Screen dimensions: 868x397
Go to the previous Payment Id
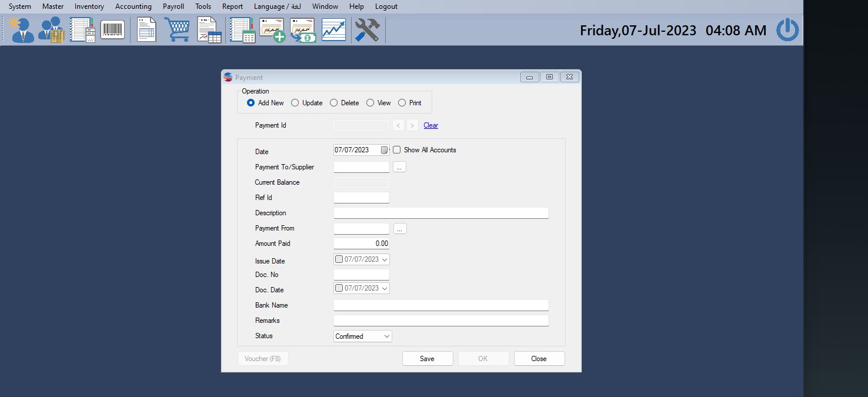tap(398, 125)
